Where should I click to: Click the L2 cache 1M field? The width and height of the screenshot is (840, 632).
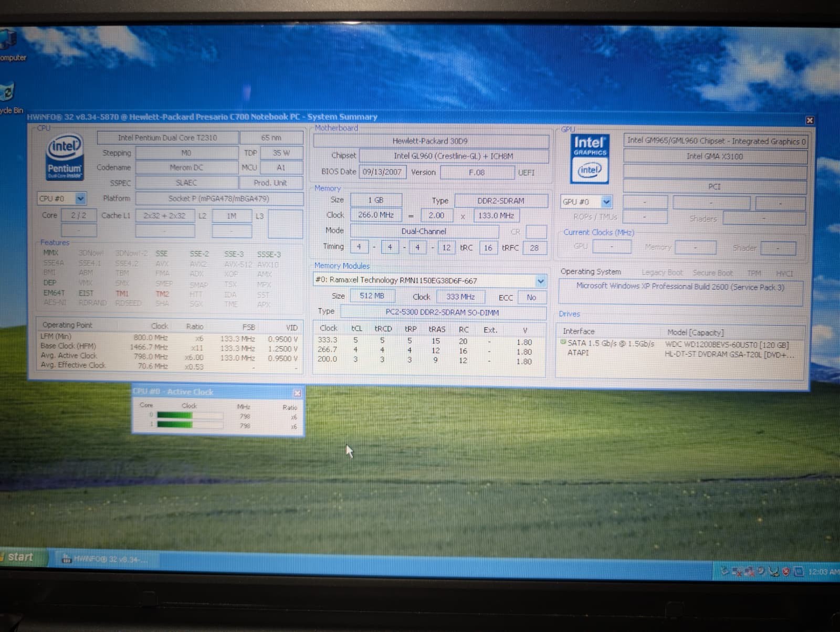[232, 216]
